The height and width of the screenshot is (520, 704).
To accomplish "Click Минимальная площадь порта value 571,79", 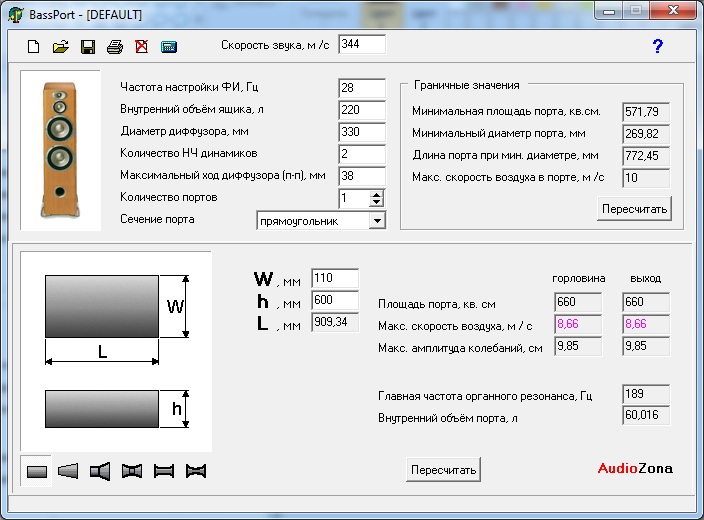I will tap(646, 111).
